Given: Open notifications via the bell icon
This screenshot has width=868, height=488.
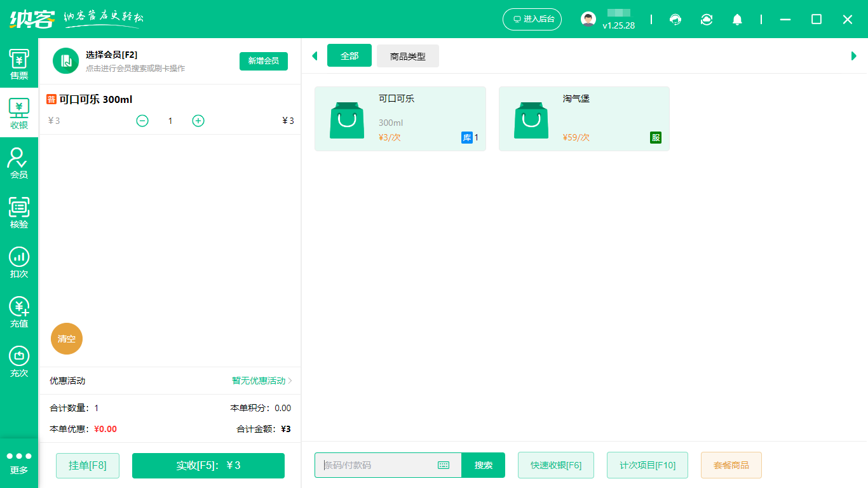Looking at the screenshot, I should [x=738, y=20].
